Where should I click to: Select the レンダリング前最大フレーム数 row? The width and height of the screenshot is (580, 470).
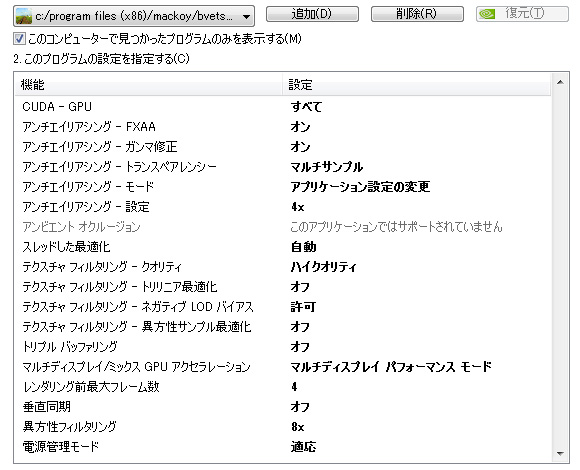[x=283, y=387]
